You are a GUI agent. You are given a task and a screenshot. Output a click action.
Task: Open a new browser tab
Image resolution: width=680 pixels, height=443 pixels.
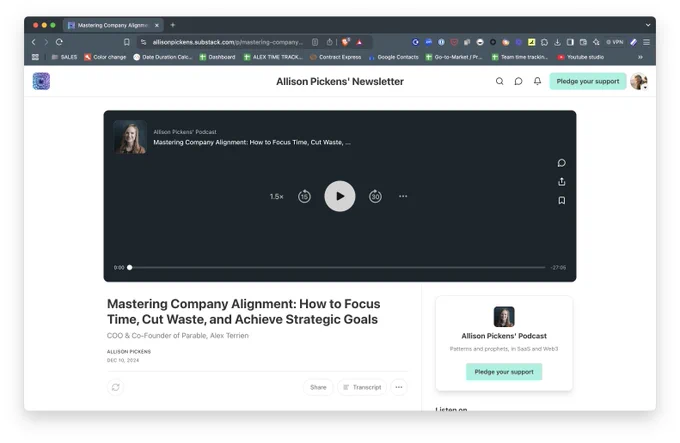point(173,25)
